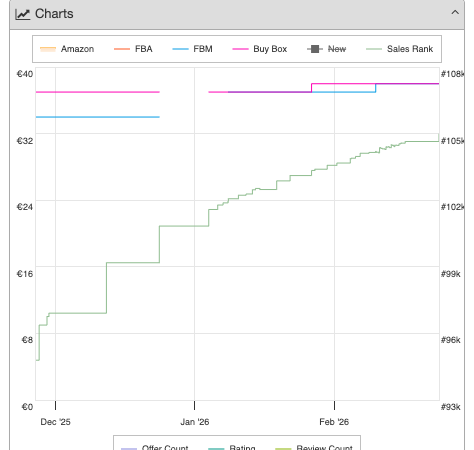Click the #93k rank axis label

451,407
